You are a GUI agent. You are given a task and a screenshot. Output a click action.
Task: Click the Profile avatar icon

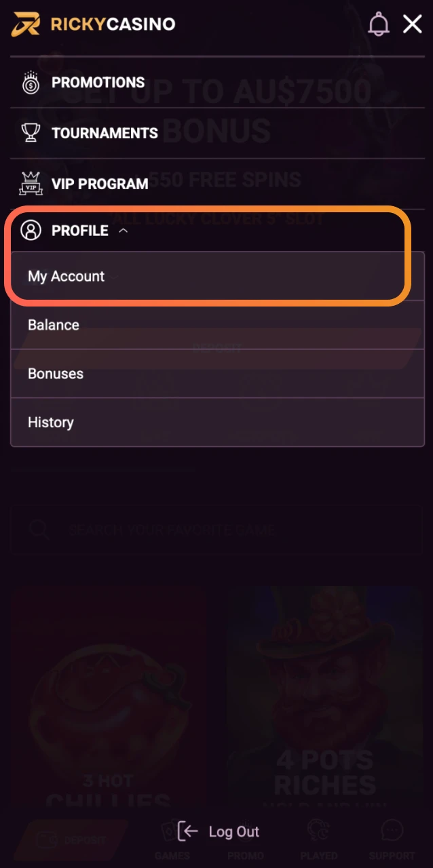[x=31, y=231]
